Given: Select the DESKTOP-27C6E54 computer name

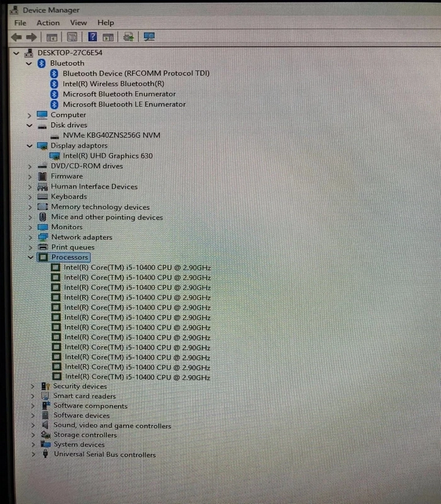Looking at the screenshot, I should click(70, 53).
